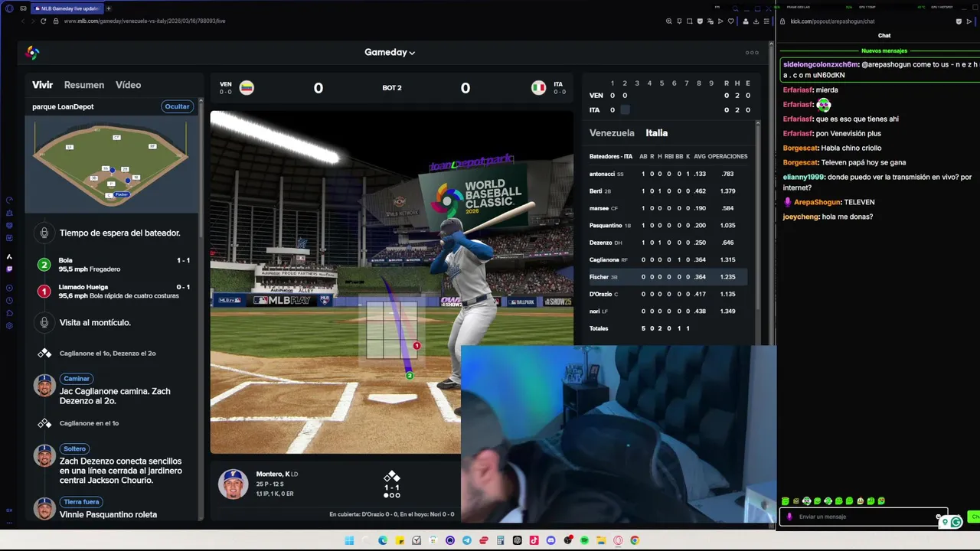Click the pitch 1 marker in strike zone

point(416,346)
